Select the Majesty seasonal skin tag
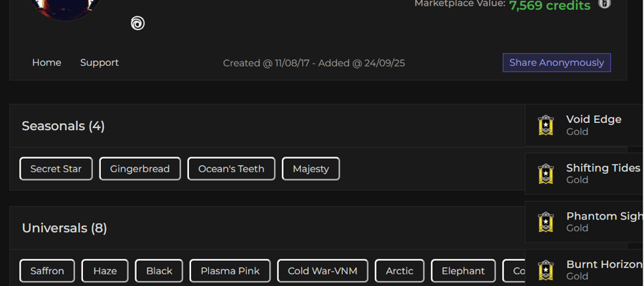 pyautogui.click(x=311, y=169)
